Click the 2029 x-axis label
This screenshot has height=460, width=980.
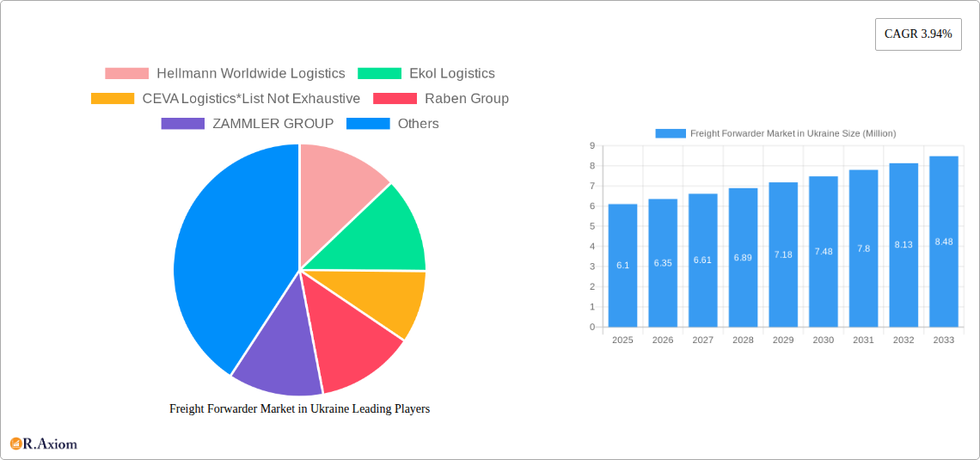coord(783,340)
